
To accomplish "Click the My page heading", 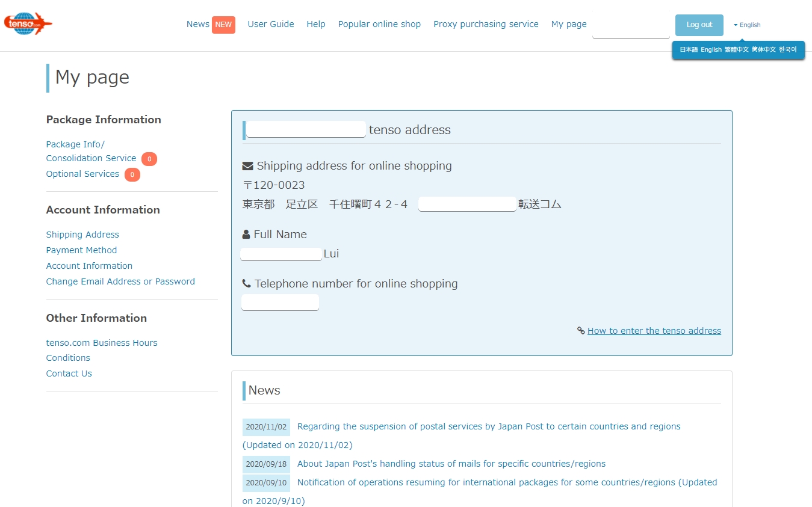I will point(92,78).
